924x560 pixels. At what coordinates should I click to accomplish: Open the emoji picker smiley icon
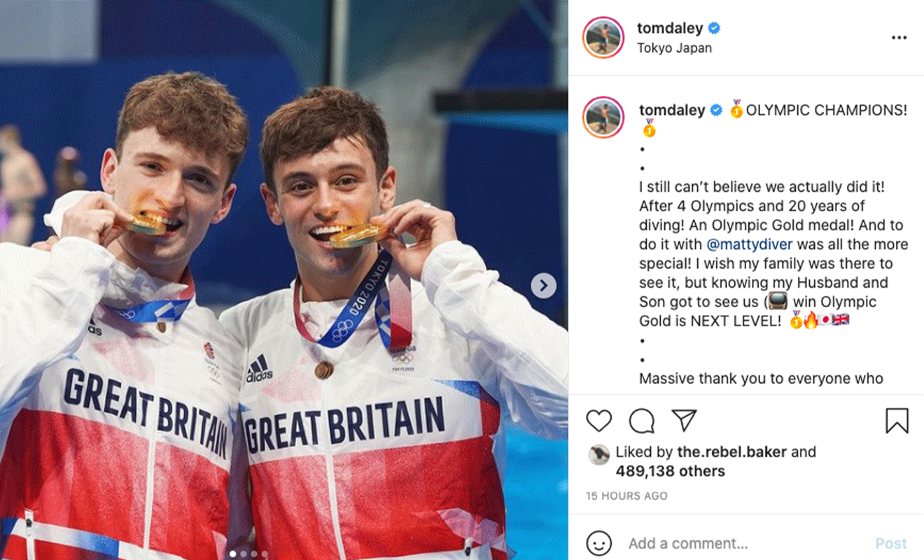[x=598, y=543]
